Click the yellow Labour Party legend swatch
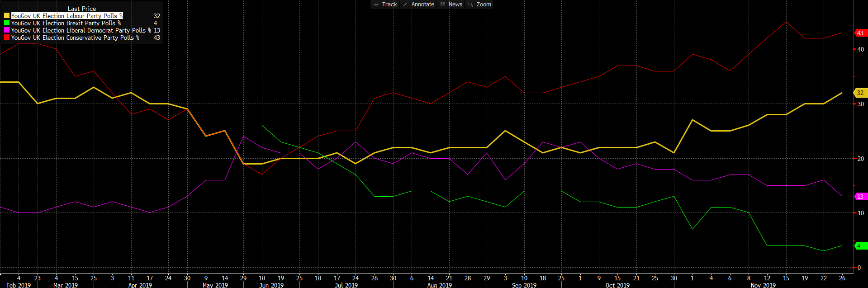868x288 pixels. pos(7,16)
